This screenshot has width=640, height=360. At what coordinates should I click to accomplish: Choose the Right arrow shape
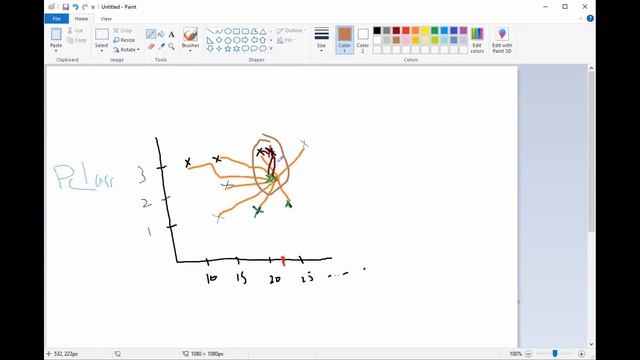tap(245, 40)
